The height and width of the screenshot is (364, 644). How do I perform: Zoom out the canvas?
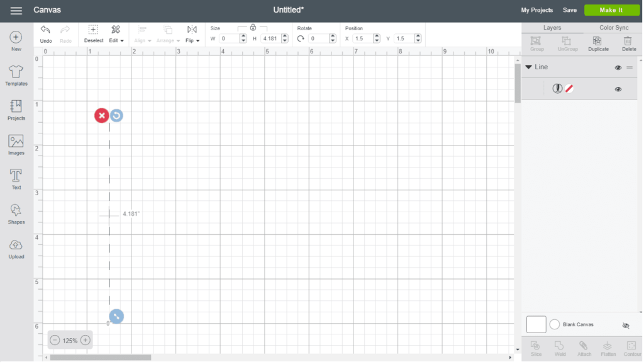[x=55, y=341]
